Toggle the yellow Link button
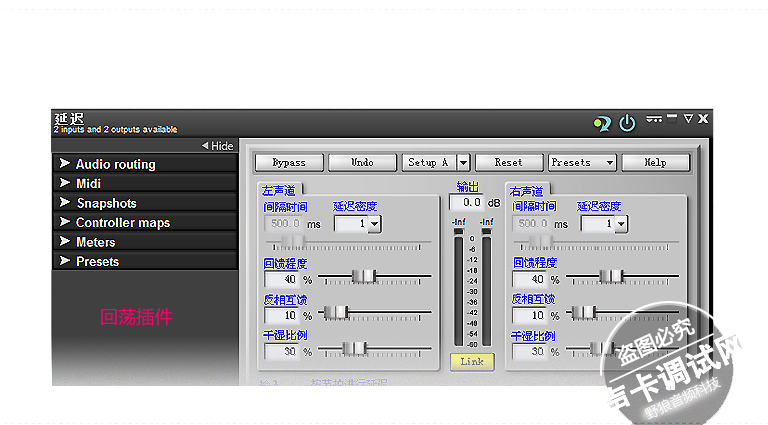768x425 pixels. click(x=472, y=361)
